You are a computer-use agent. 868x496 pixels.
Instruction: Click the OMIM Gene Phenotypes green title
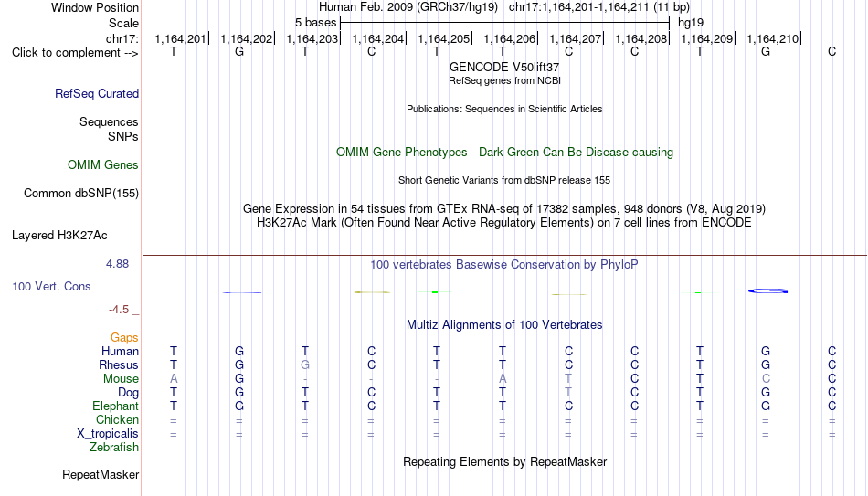(x=504, y=153)
